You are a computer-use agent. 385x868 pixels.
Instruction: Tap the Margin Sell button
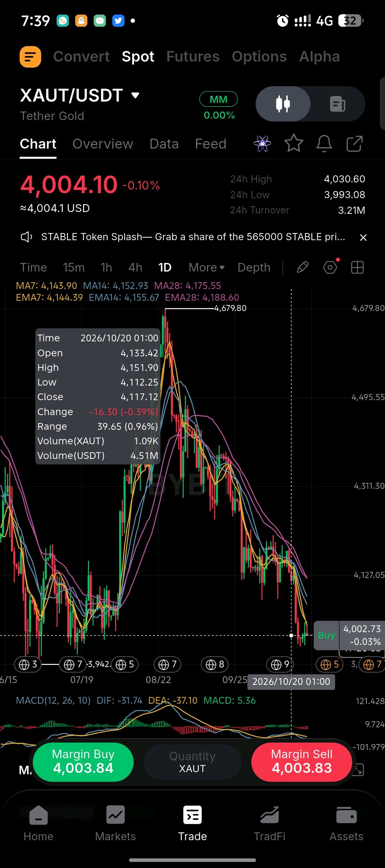coord(302,762)
